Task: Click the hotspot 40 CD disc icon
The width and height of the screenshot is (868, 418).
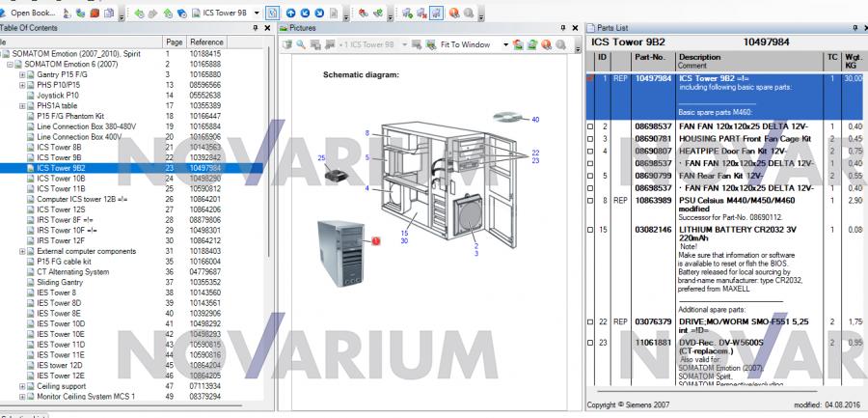Action: 513,117
